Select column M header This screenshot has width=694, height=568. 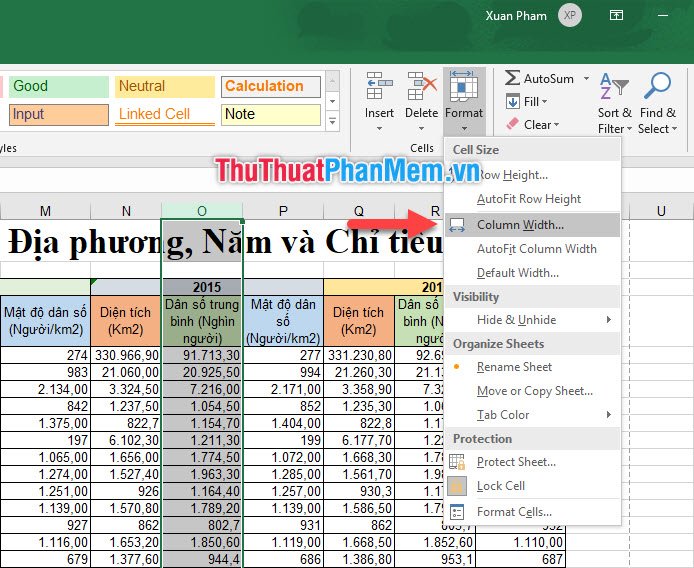click(x=45, y=211)
